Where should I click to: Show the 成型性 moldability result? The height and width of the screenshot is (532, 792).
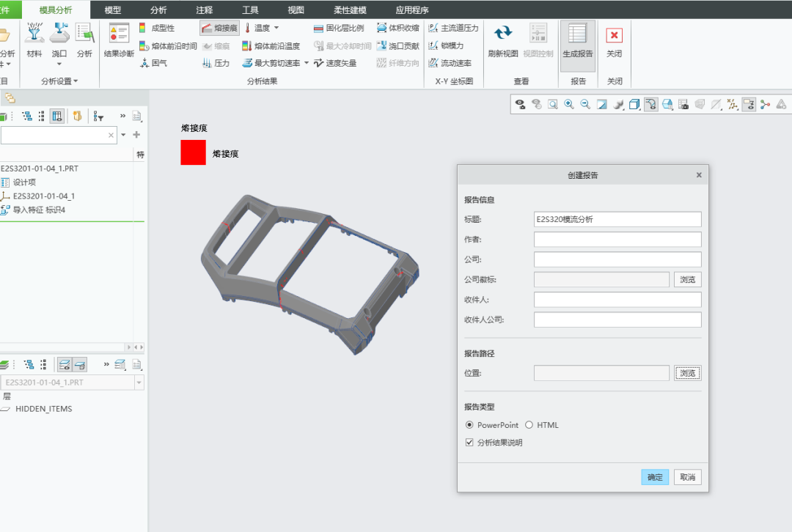(x=157, y=28)
